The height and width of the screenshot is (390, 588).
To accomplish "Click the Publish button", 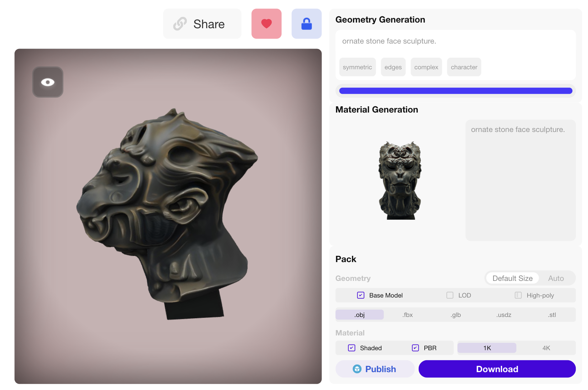I will [375, 369].
